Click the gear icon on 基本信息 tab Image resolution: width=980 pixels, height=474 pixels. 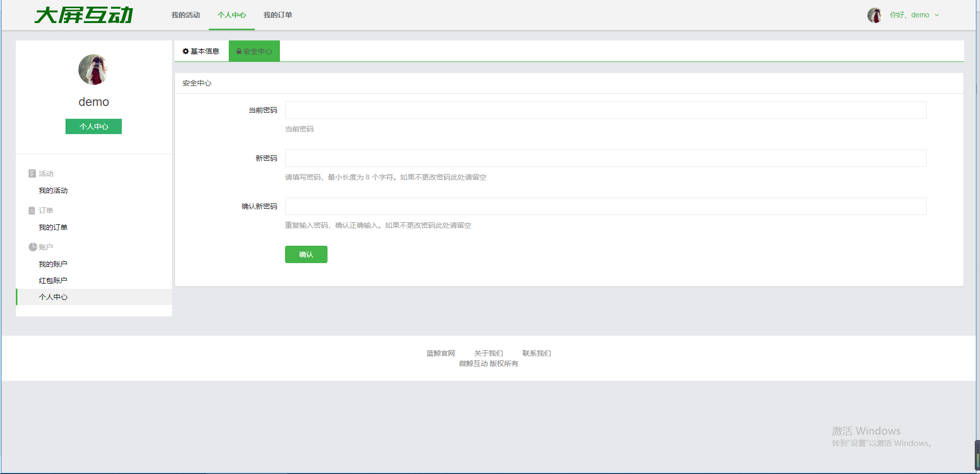pyautogui.click(x=186, y=51)
